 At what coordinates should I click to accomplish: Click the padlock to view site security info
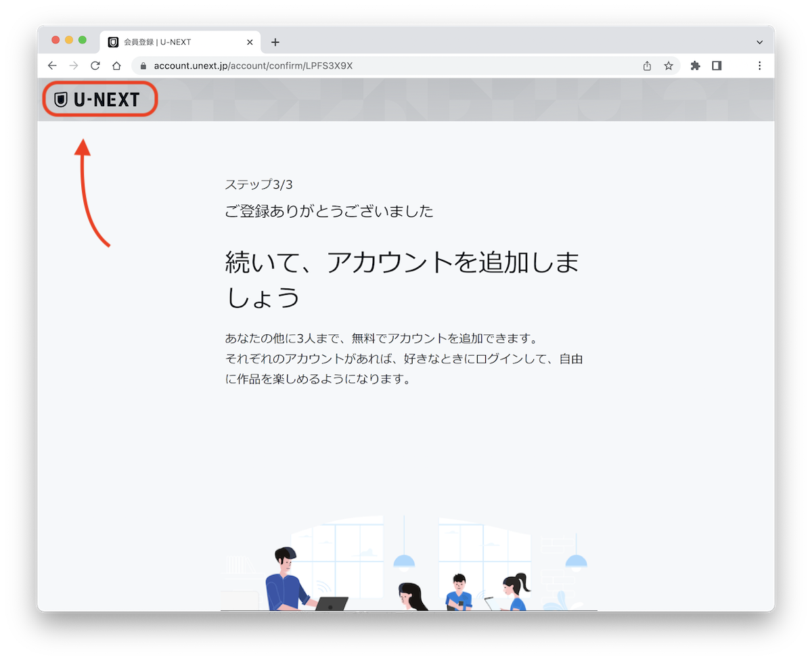(x=142, y=66)
